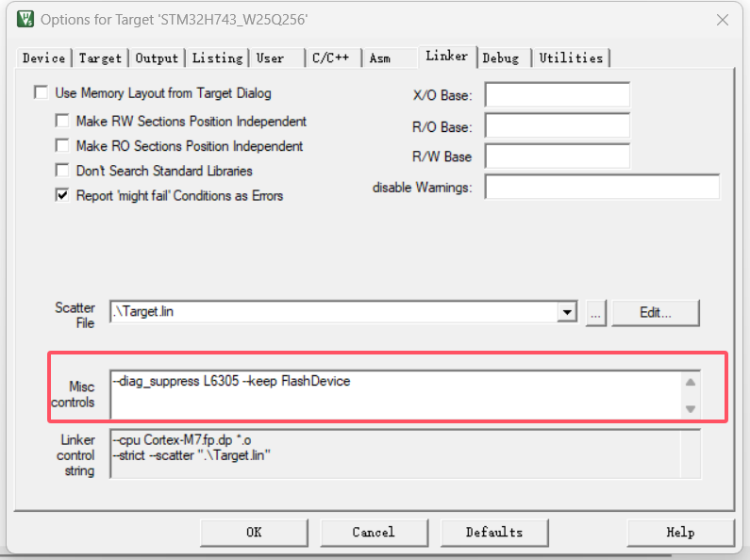The image size is (750, 560).
Task: Click the disable Warnings input field
Action: [602, 187]
